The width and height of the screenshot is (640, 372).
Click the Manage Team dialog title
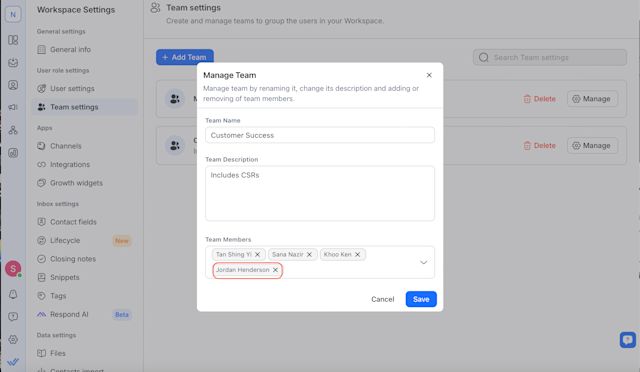pos(230,75)
